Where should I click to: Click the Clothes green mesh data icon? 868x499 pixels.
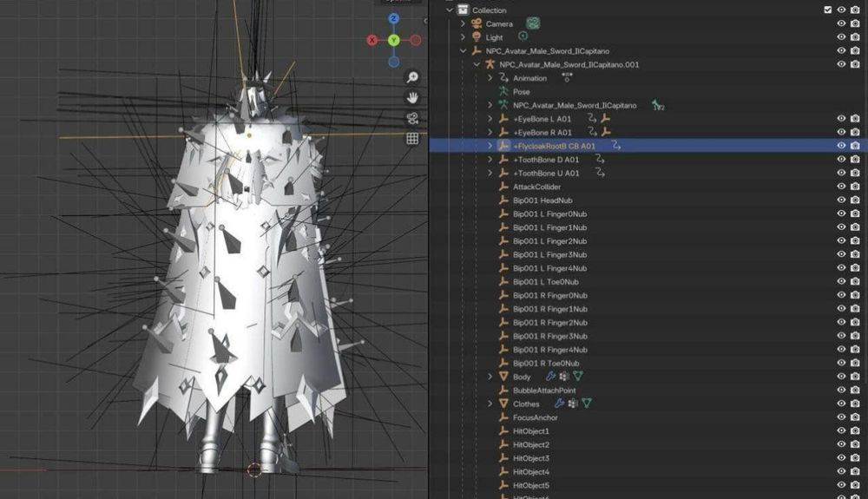point(587,404)
